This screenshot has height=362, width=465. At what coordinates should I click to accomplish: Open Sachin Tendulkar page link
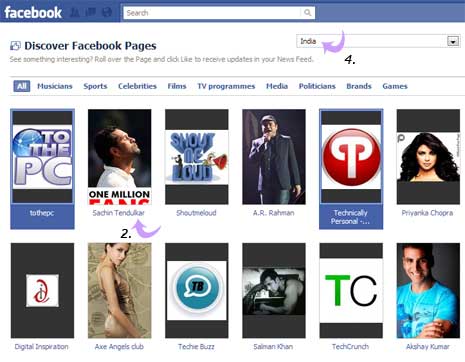[119, 213]
